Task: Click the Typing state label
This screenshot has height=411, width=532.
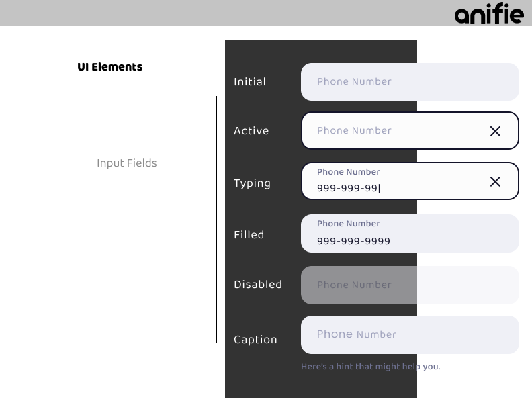Action: click(x=252, y=183)
